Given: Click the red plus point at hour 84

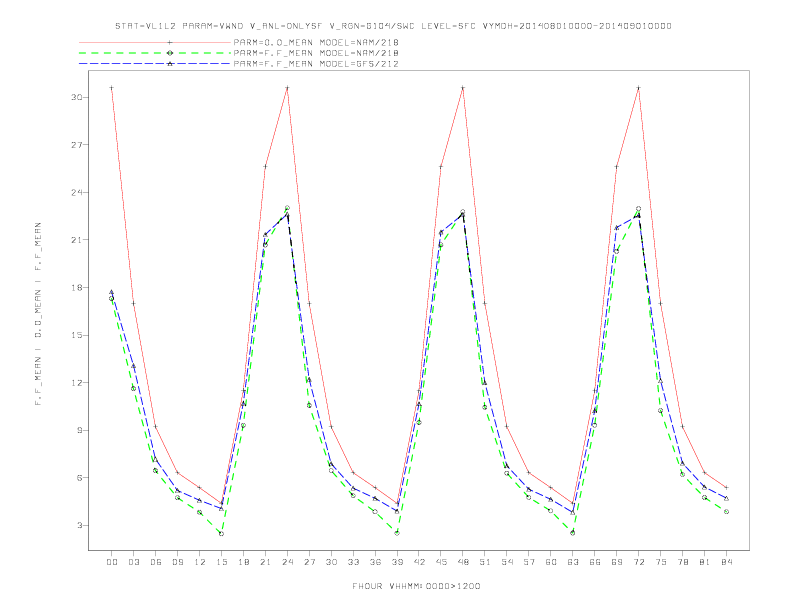Looking at the screenshot, I should 726,488.
